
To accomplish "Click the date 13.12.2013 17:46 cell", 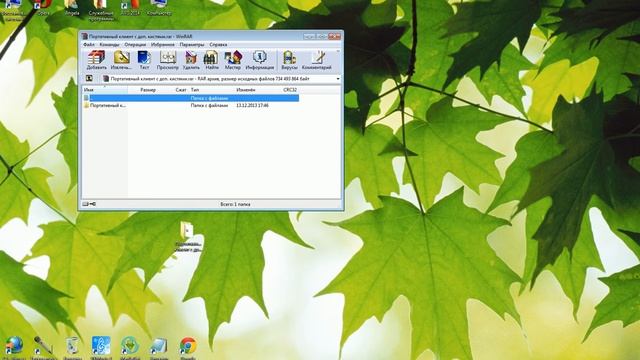I will [x=252, y=105].
